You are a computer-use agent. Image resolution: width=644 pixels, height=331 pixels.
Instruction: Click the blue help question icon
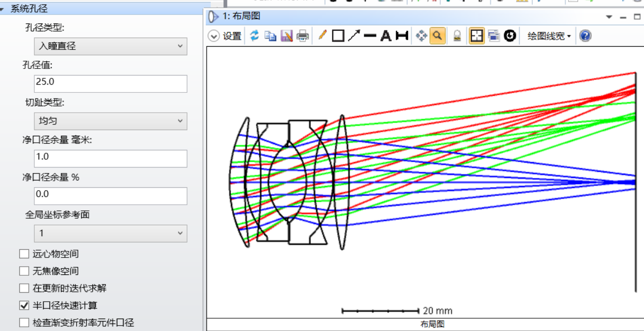585,36
